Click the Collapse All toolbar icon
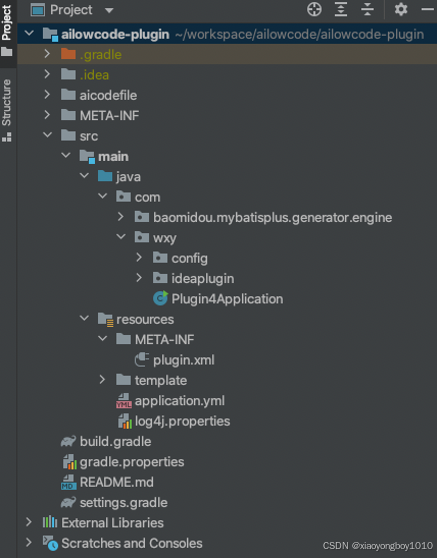The image size is (437, 558). click(367, 10)
